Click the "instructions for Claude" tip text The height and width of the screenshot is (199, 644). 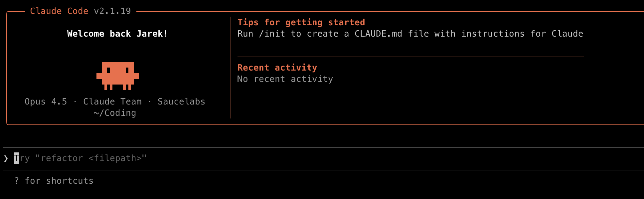(x=522, y=34)
